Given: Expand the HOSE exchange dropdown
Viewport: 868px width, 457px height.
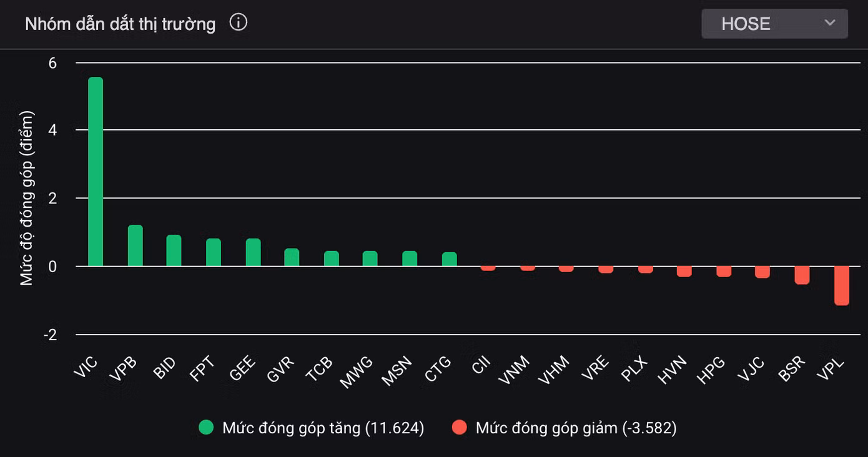Looking at the screenshot, I should 774,24.
